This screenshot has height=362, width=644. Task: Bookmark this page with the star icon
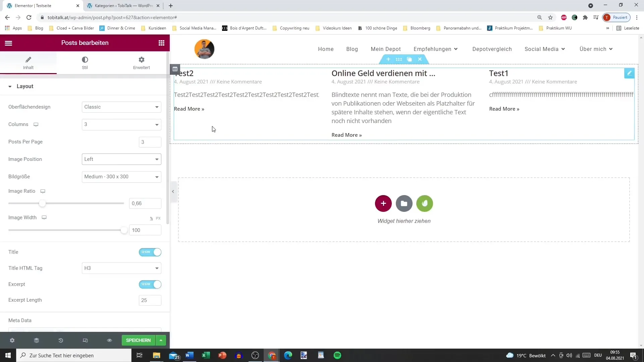coord(550,17)
